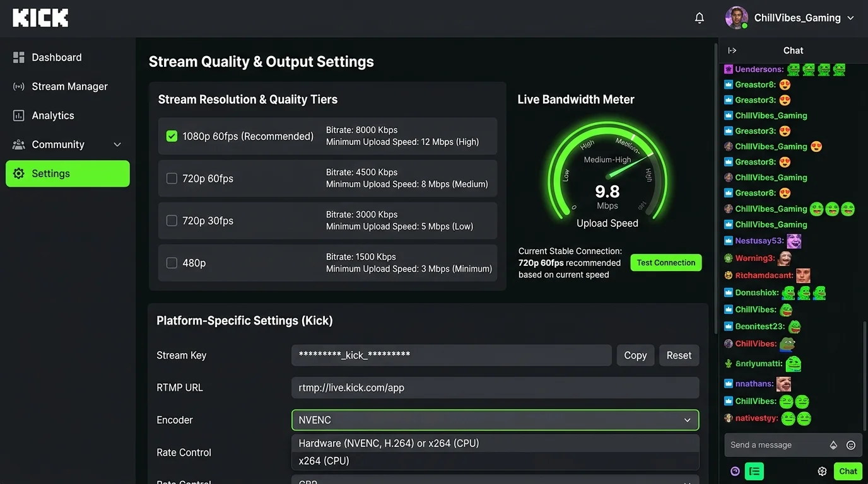Click the Live Bandwidth Meter heading
The image size is (868, 484).
pos(576,100)
